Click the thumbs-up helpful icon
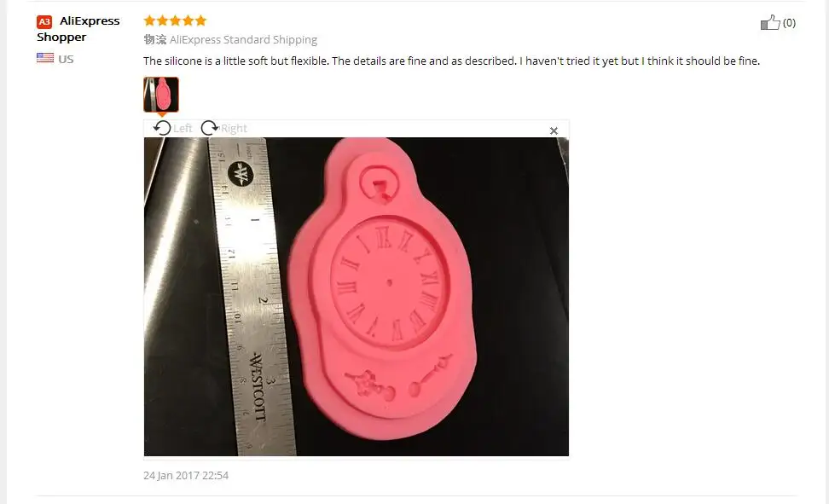 point(770,22)
